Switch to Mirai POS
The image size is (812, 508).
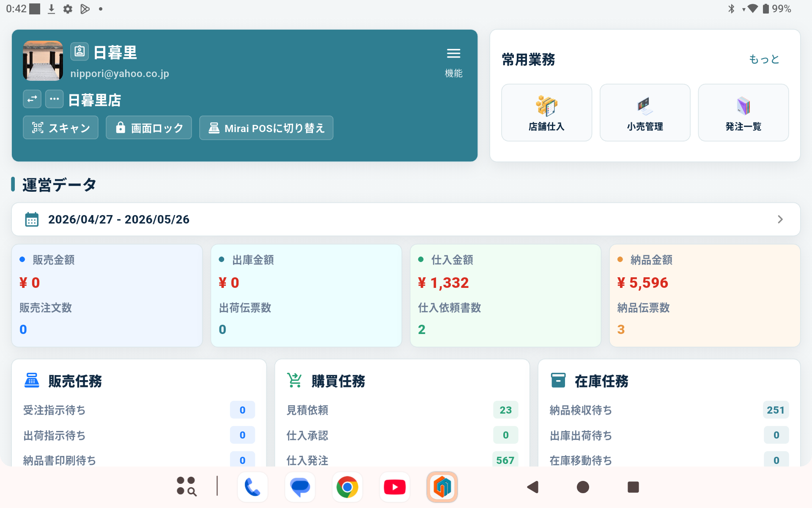coord(266,127)
